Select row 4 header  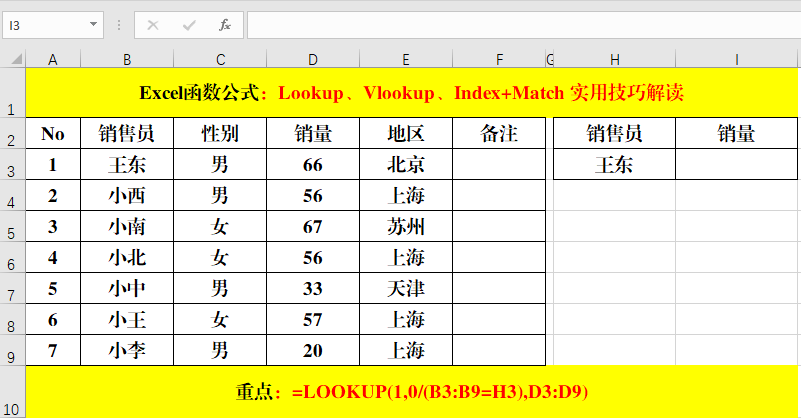pos(12,196)
